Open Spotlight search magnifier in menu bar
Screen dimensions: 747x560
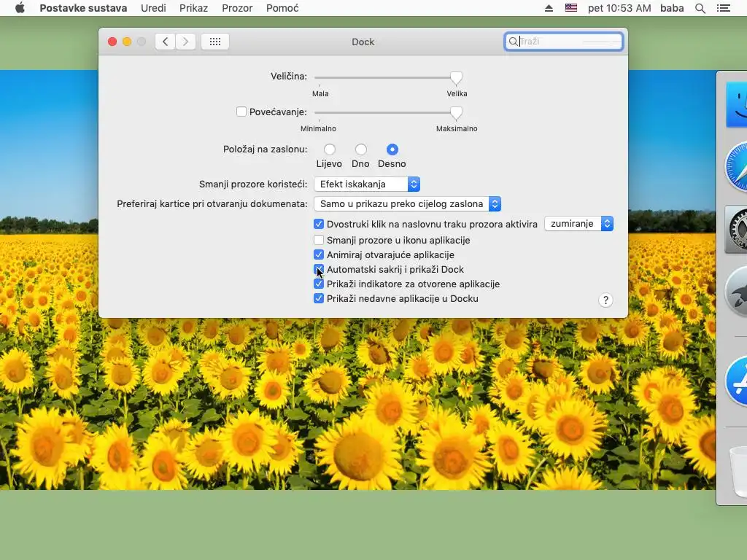pyautogui.click(x=700, y=8)
